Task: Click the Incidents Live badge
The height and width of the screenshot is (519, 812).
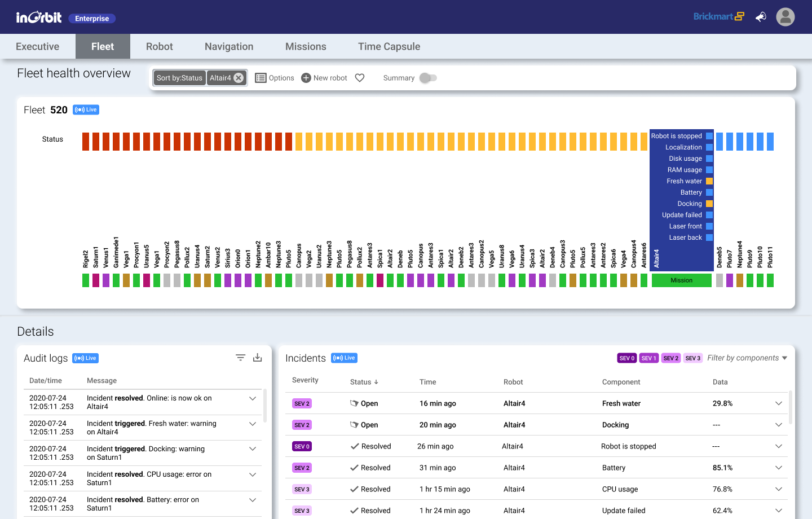Action: click(x=344, y=358)
